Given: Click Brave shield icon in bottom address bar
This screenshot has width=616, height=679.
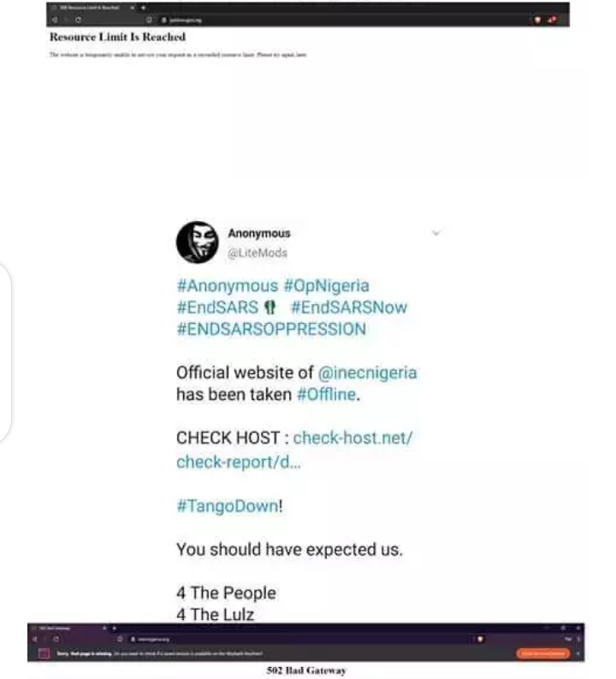Looking at the screenshot, I should click(480, 639).
